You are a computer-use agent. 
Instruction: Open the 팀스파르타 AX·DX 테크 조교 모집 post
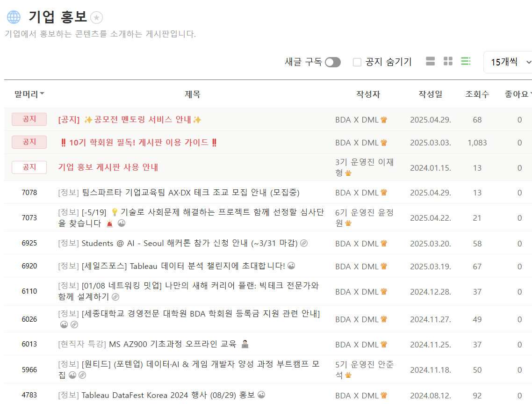tap(179, 193)
